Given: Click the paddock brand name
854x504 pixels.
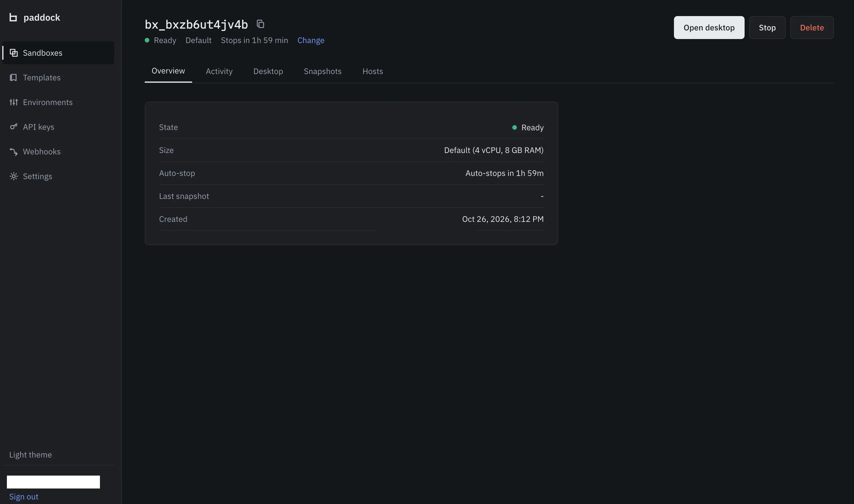Looking at the screenshot, I should coord(42,17).
